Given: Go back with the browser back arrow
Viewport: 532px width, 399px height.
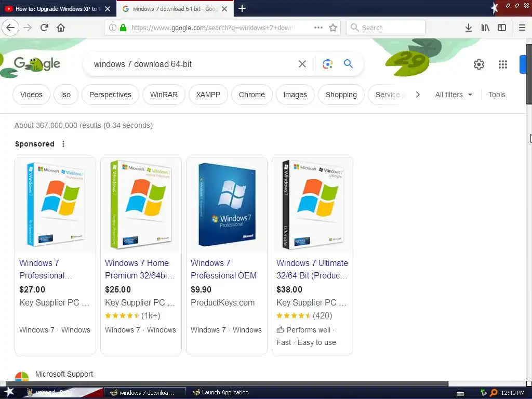Looking at the screenshot, I should tap(10, 28).
